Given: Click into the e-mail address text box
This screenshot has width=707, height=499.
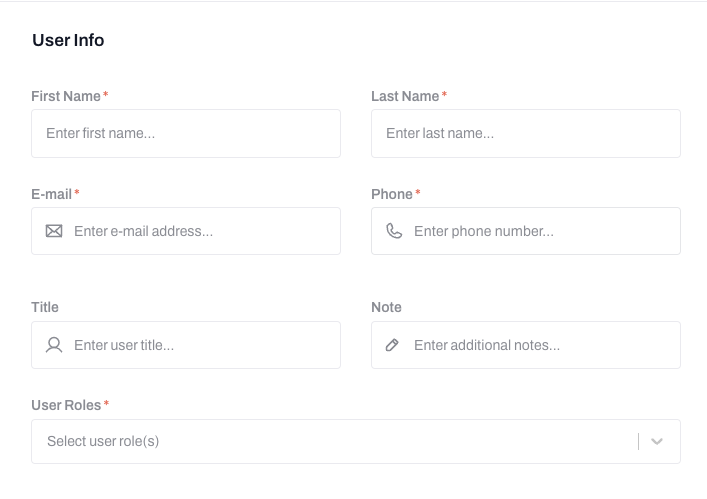Looking at the screenshot, I should pos(200,231).
